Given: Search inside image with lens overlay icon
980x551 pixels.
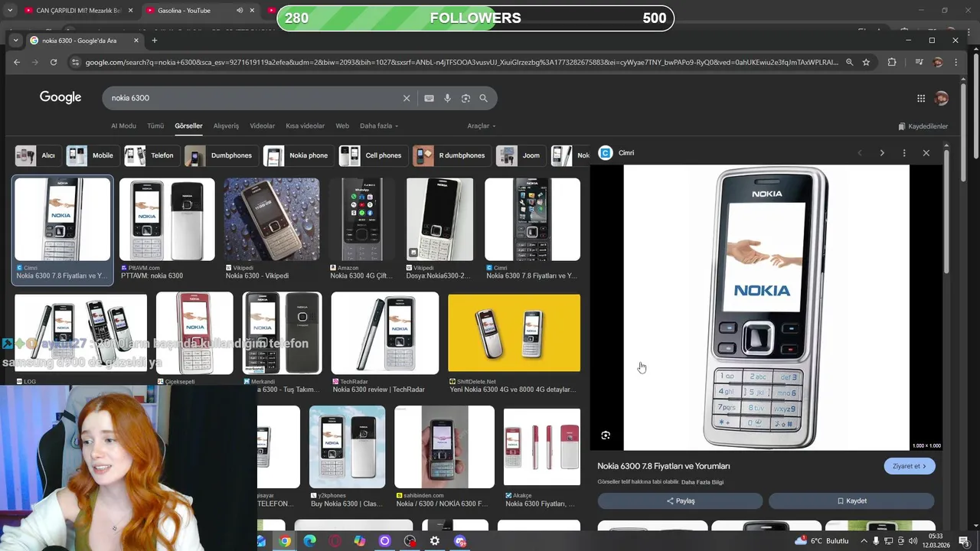Looking at the screenshot, I should 606,435.
